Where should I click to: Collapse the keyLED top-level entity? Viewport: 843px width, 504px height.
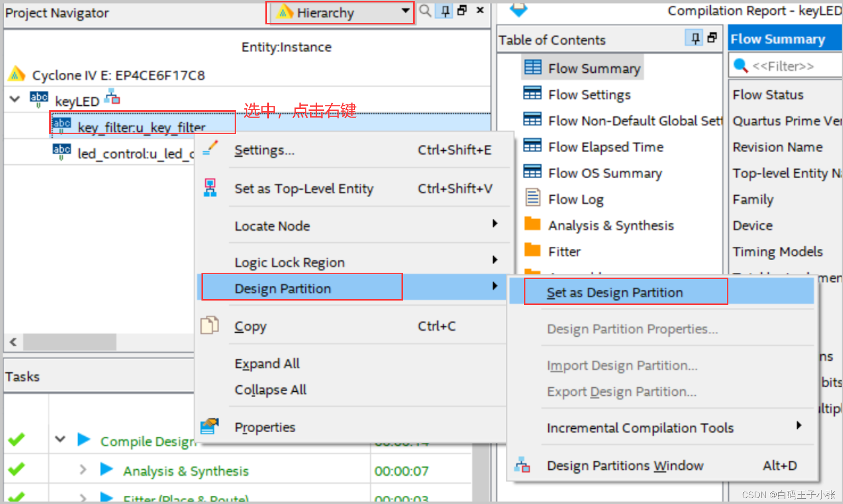point(15,99)
